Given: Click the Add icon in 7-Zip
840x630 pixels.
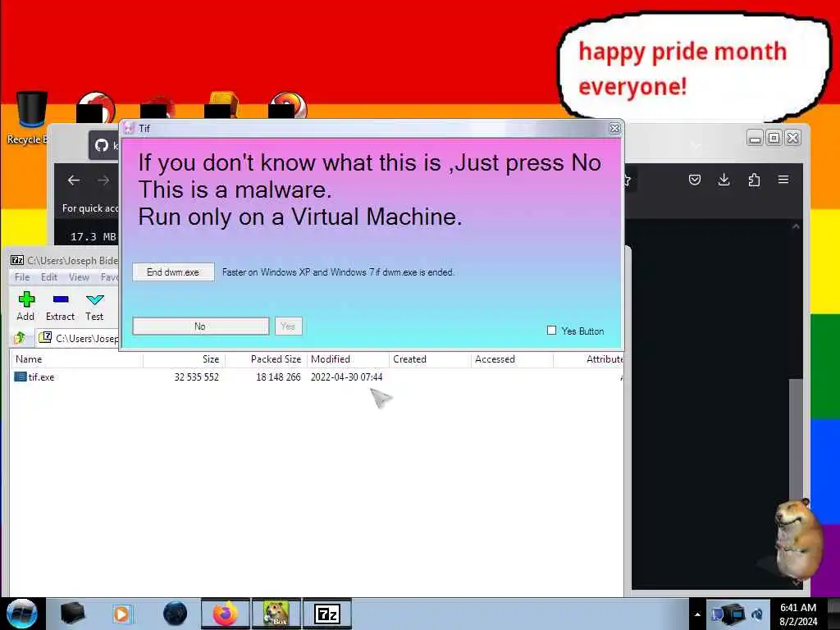Looking at the screenshot, I should pos(25,307).
